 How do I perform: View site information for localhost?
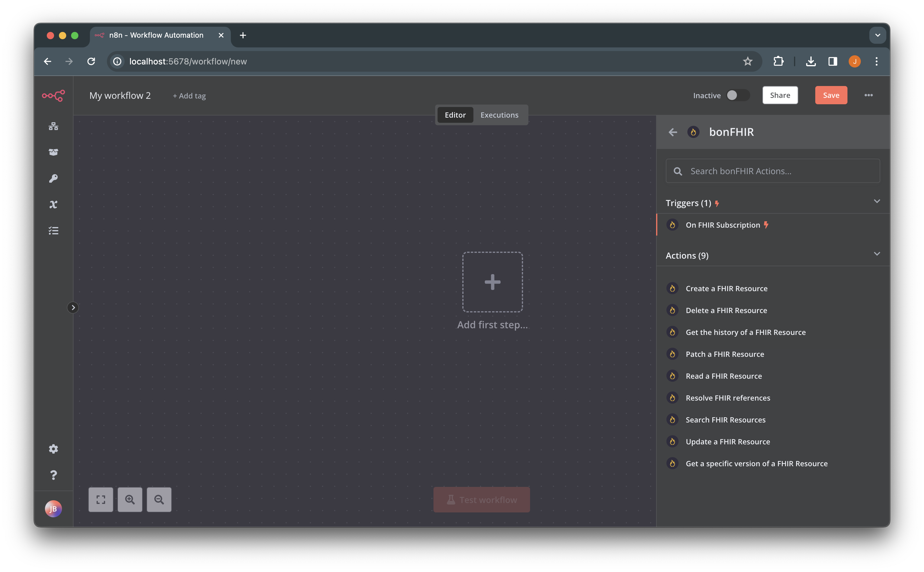tap(117, 61)
